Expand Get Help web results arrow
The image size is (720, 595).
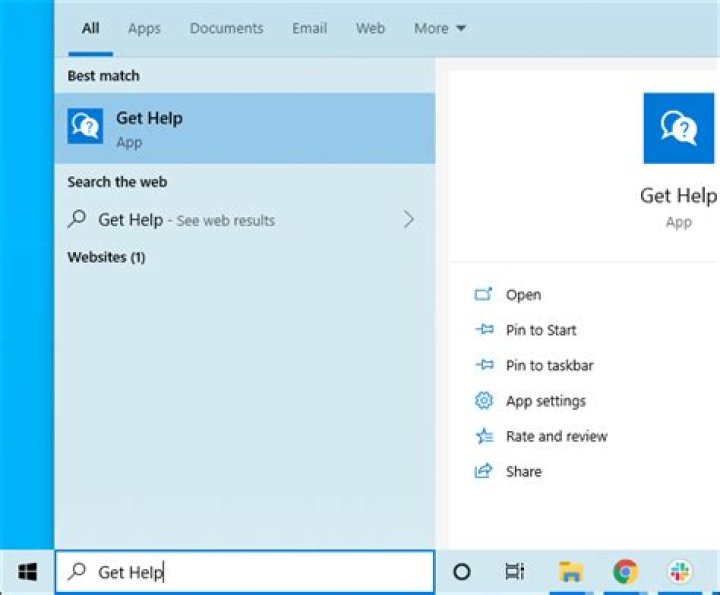(x=408, y=220)
